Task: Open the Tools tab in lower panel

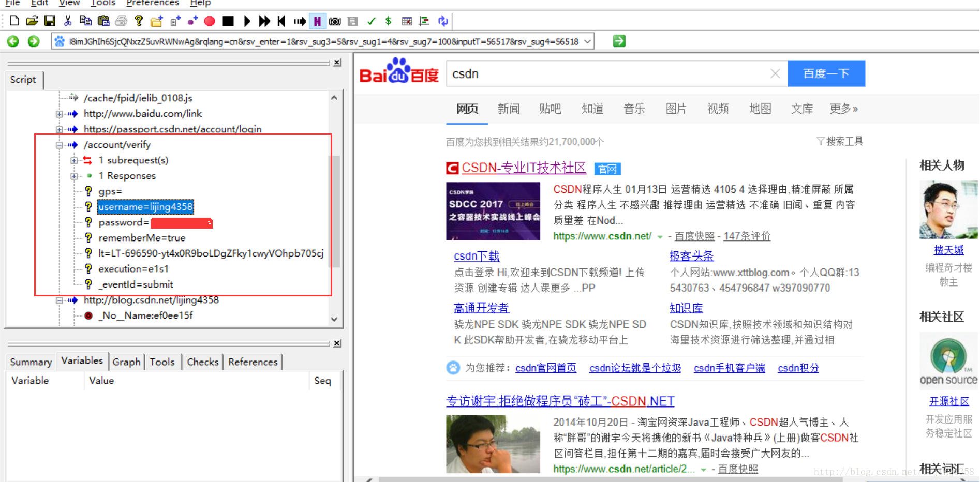Action: pos(162,362)
